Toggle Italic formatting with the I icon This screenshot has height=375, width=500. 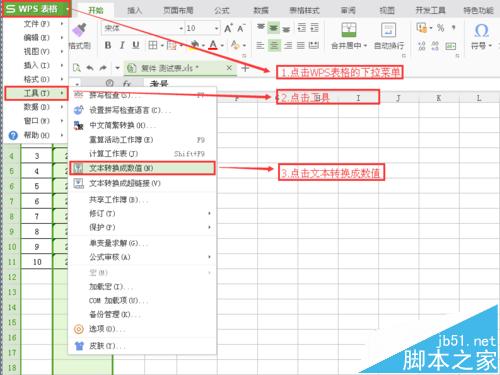point(122,45)
